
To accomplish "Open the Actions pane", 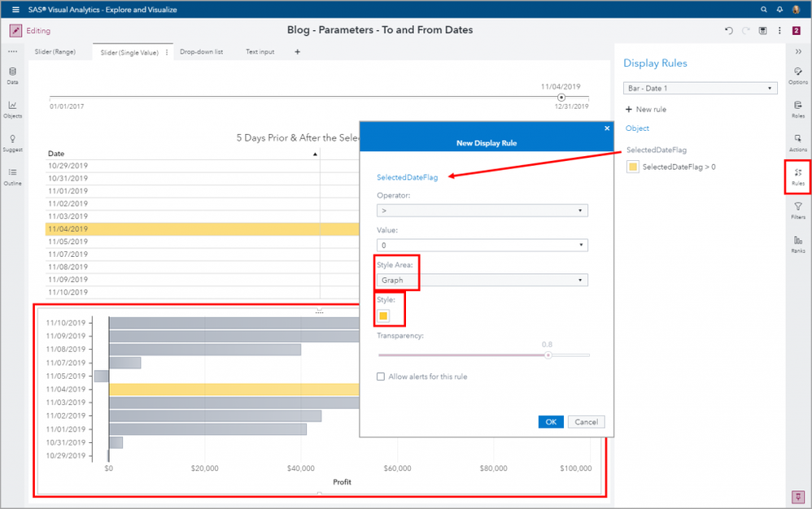I will point(798,143).
